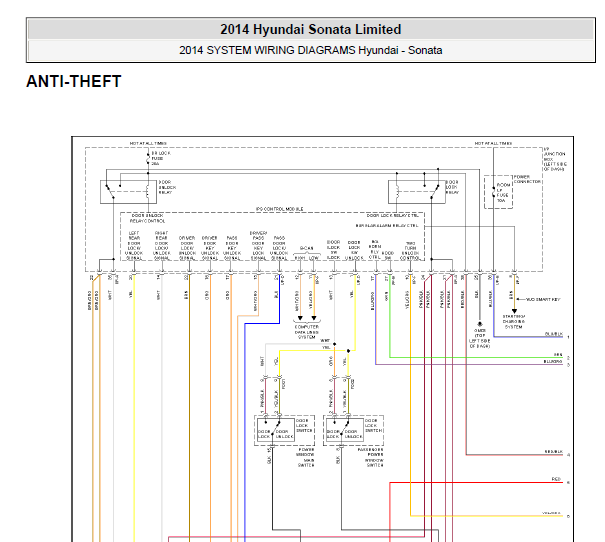This screenshot has height=542, width=605.
Task: Click the "IPS CONTROL MODULE" label
Action: tap(280, 209)
